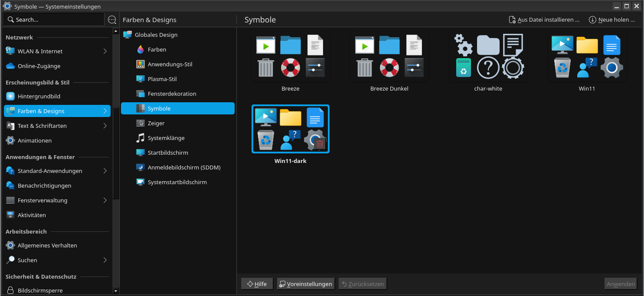Viewport: 644px width, 296px height.
Task: Click the Plasma-Stil icon
Action: (x=141, y=79)
